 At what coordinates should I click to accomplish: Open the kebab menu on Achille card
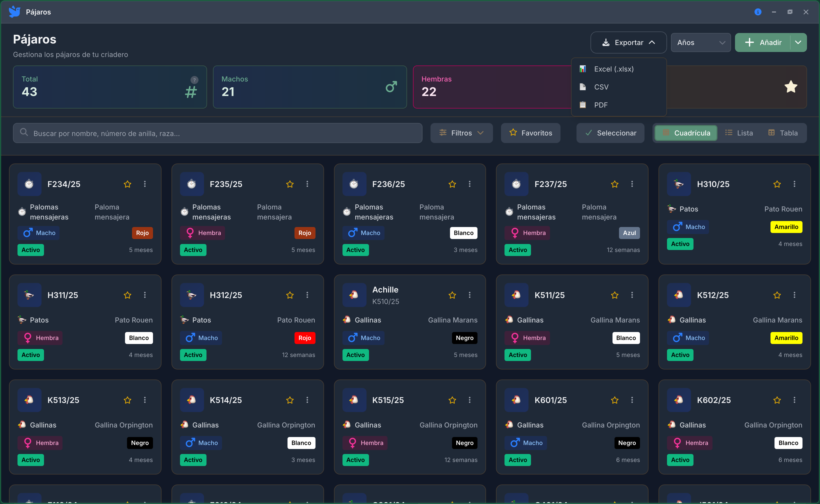pos(470,295)
